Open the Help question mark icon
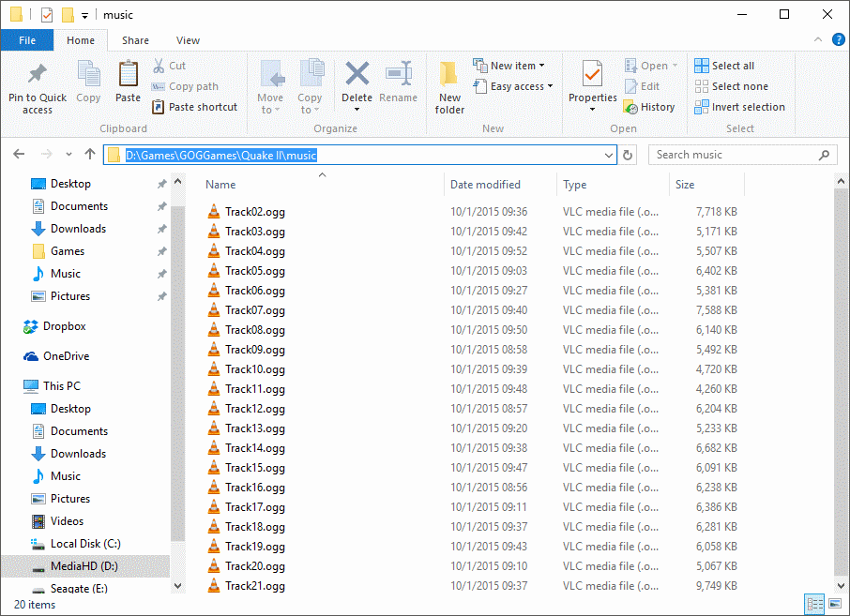This screenshot has height=616, width=850. (838, 39)
